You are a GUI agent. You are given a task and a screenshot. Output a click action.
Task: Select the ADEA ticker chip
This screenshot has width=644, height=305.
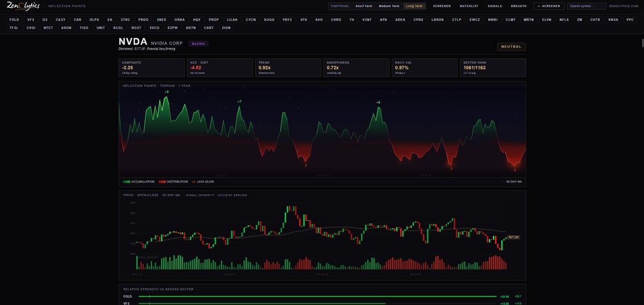click(400, 20)
